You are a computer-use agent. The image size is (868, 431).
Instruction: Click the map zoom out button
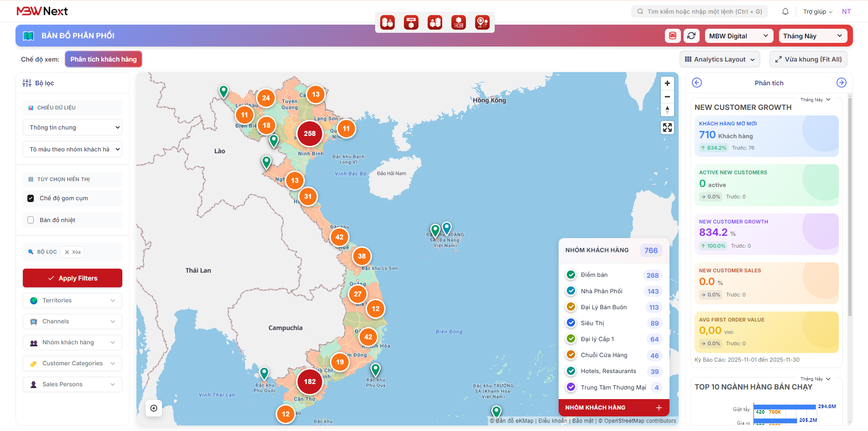(x=667, y=97)
